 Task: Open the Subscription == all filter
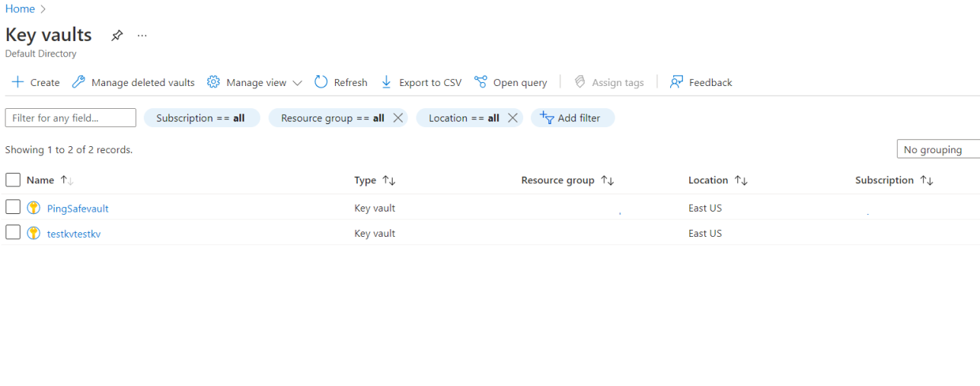201,118
